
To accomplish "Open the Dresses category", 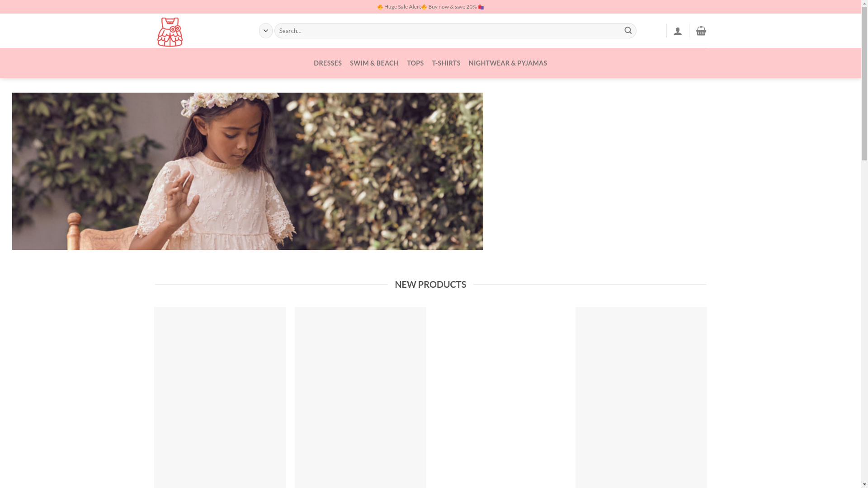I will pos(328,63).
